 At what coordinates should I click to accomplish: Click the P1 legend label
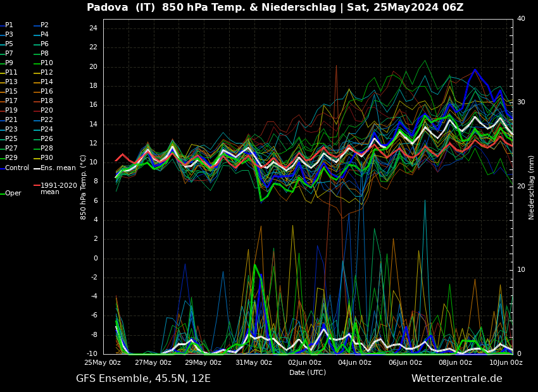(x=9, y=25)
